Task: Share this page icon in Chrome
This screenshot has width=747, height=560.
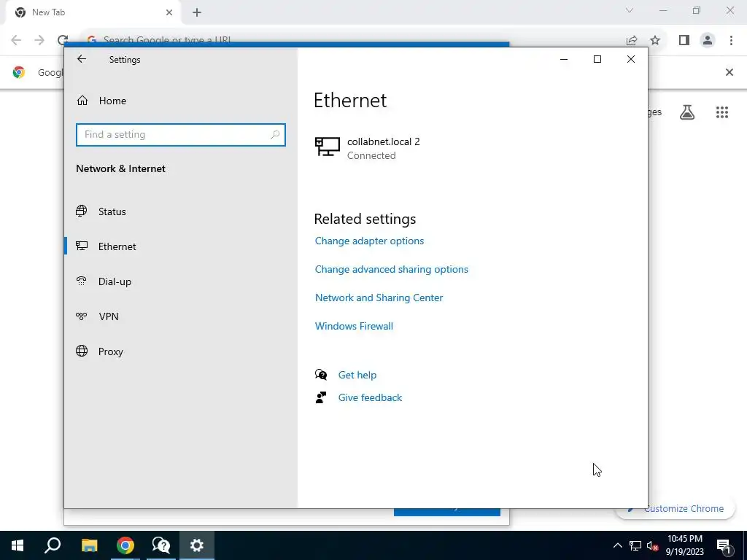Action: [x=632, y=41]
